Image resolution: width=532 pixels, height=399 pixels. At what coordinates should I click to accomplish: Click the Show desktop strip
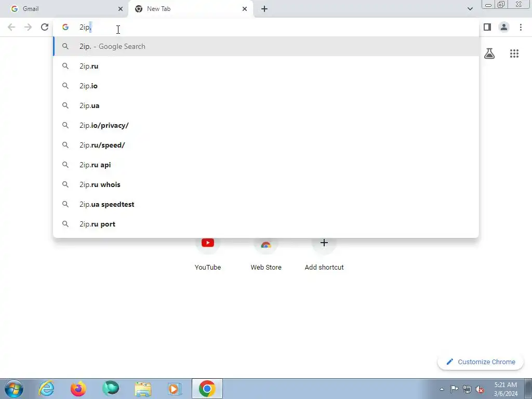[x=528, y=389]
